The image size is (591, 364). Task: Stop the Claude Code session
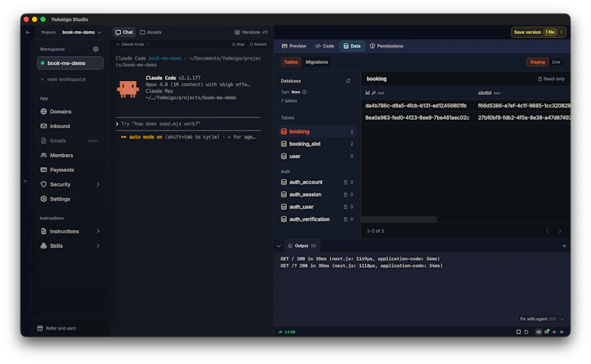[238, 44]
